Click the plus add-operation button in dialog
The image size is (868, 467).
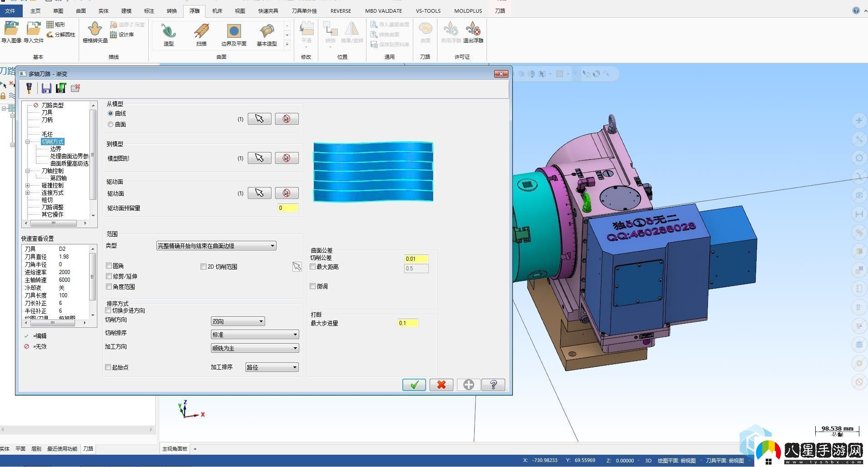pyautogui.click(x=469, y=385)
